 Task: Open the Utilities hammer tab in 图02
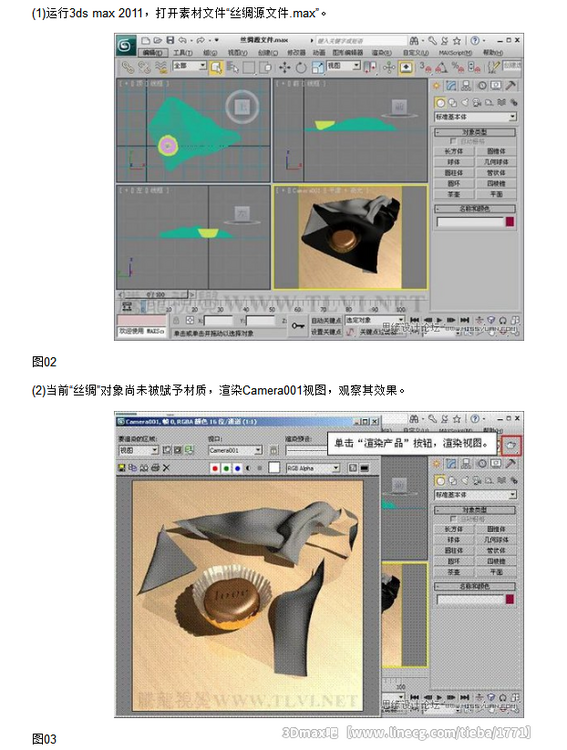click(511, 86)
